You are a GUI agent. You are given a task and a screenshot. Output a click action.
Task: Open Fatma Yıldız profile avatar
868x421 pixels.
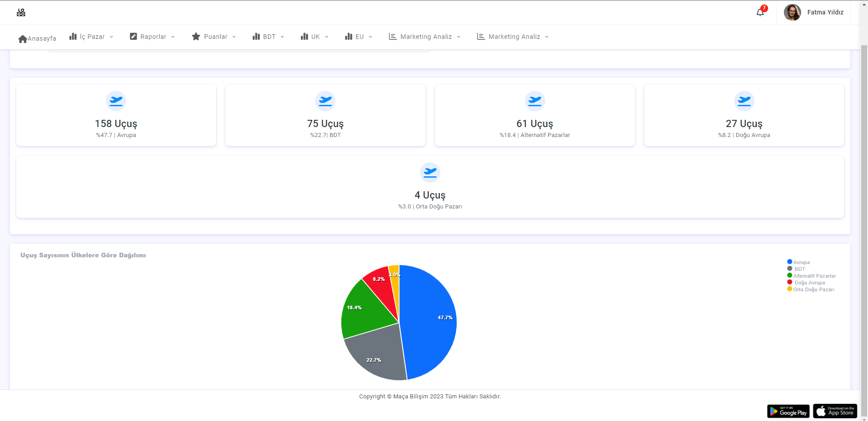[792, 12]
